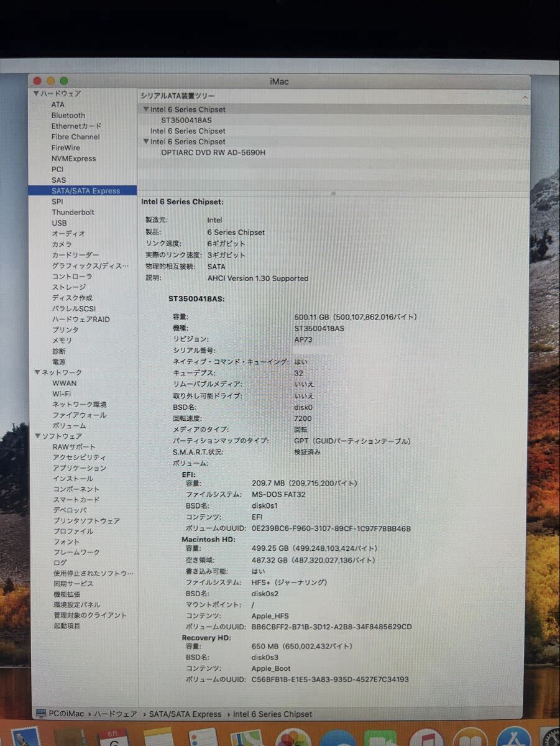Select NVMExpress in the sidebar
Viewport: 560px width, 746px height.
[74, 159]
